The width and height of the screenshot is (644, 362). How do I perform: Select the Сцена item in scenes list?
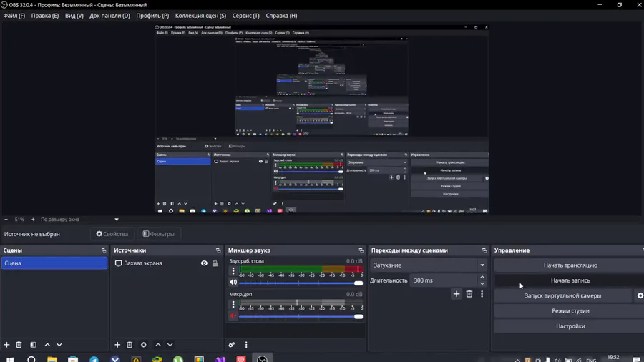(54, 263)
